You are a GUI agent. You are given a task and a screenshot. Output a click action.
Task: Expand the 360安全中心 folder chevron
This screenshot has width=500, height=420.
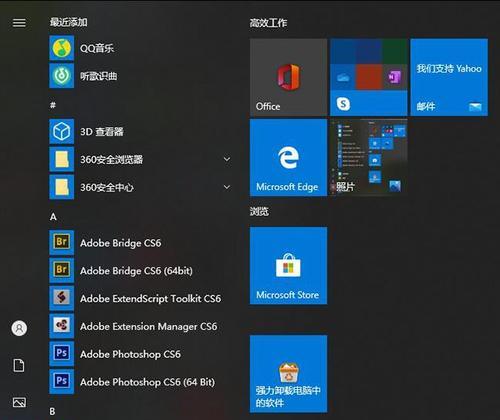(x=227, y=187)
